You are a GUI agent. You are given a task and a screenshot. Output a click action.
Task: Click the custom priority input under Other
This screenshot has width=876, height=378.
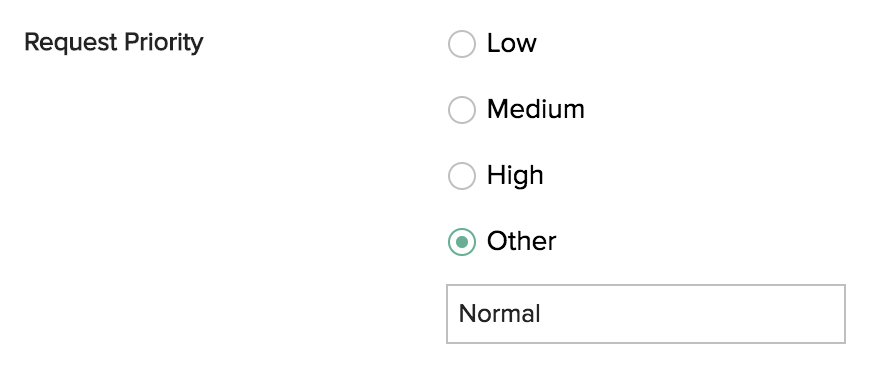tap(645, 314)
